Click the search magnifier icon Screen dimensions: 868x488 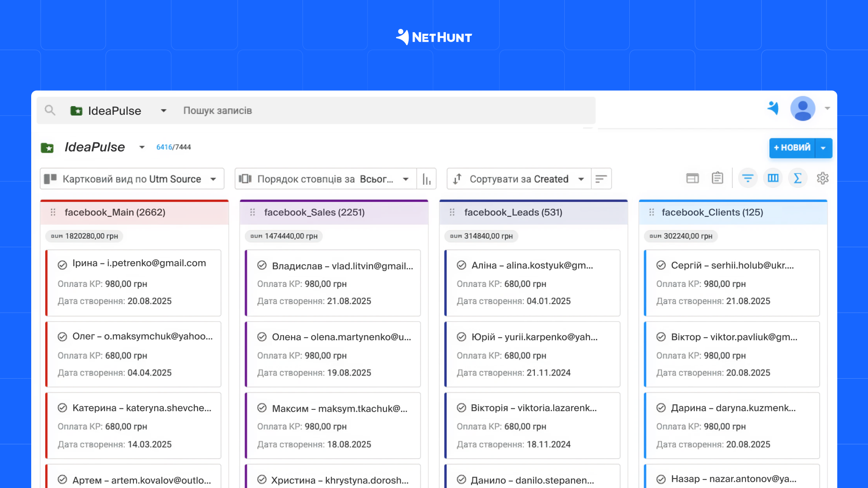50,110
